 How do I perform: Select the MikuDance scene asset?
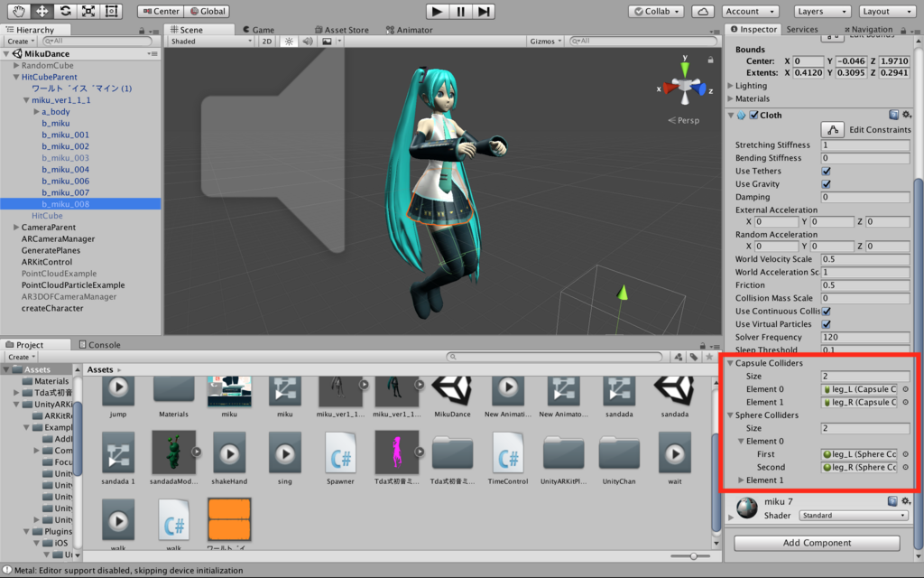[452, 390]
